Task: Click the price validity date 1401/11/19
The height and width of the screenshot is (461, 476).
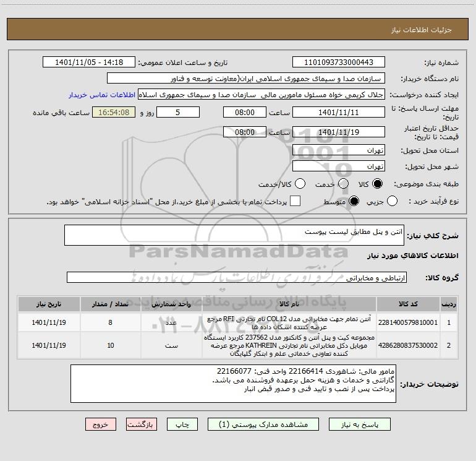Action: [339, 132]
